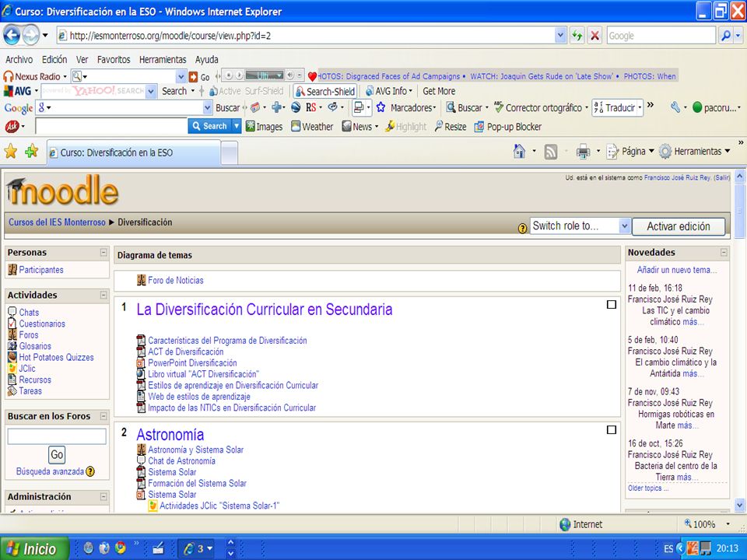747x560 pixels.
Task: Open the Foro de Noticias link
Action: tap(176, 281)
